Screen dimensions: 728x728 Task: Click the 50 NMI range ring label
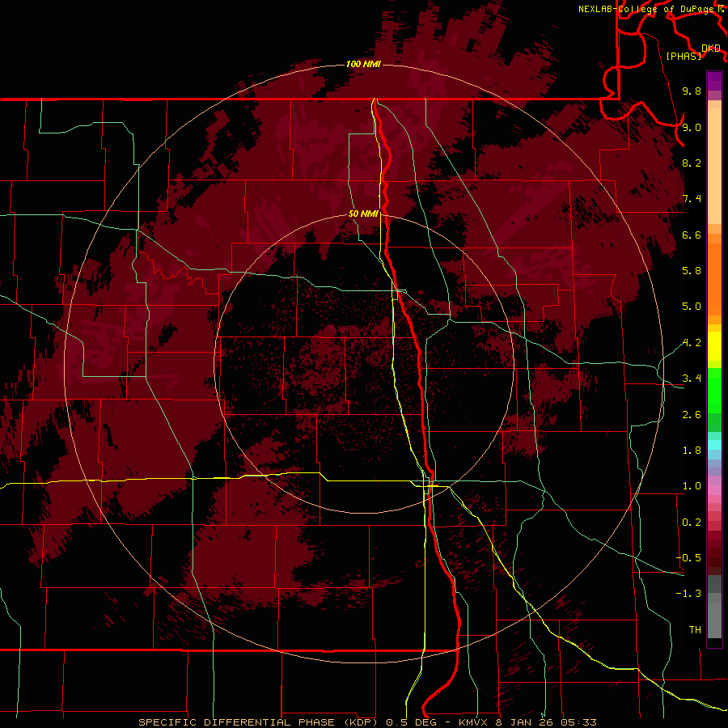(363, 214)
